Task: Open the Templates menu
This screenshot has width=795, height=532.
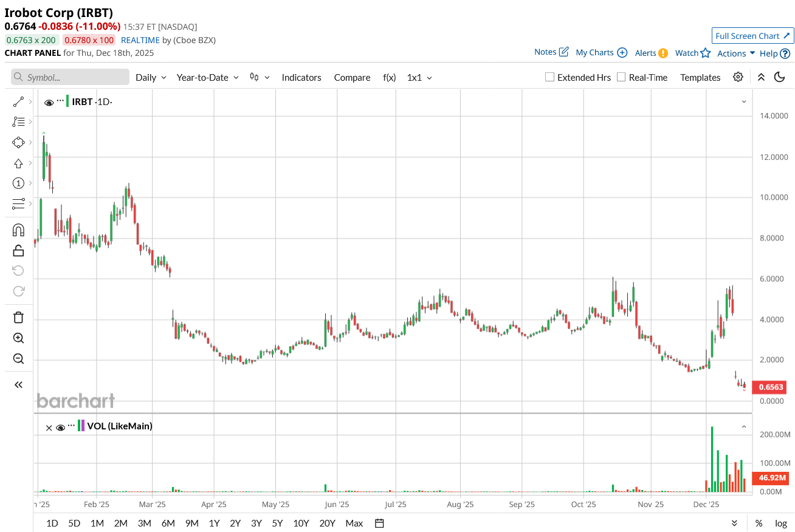Action: (700, 77)
